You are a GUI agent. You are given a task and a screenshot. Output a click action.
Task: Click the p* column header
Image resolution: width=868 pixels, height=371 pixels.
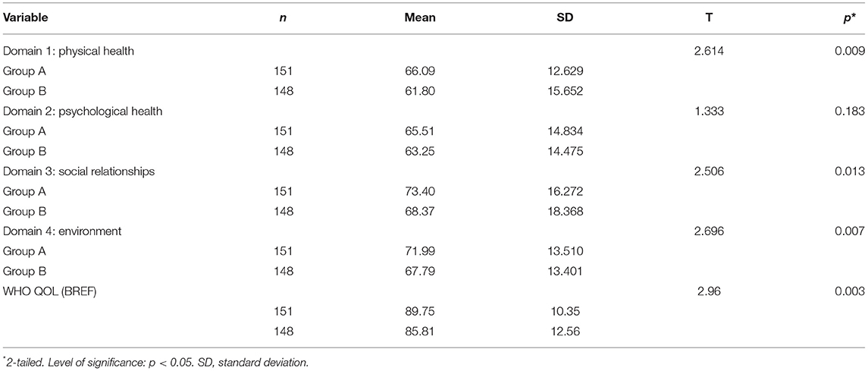tap(858, 17)
